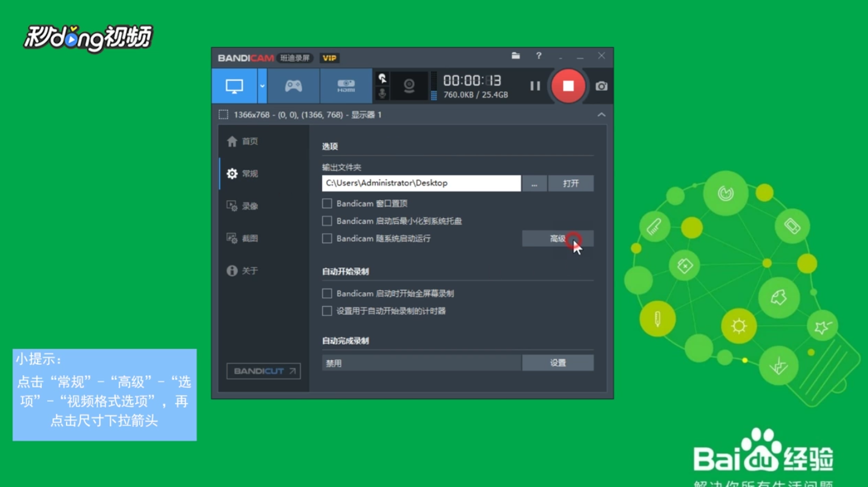This screenshot has height=487, width=868.
Task: Toggle mouse cursor effect icon
Action: click(x=383, y=79)
